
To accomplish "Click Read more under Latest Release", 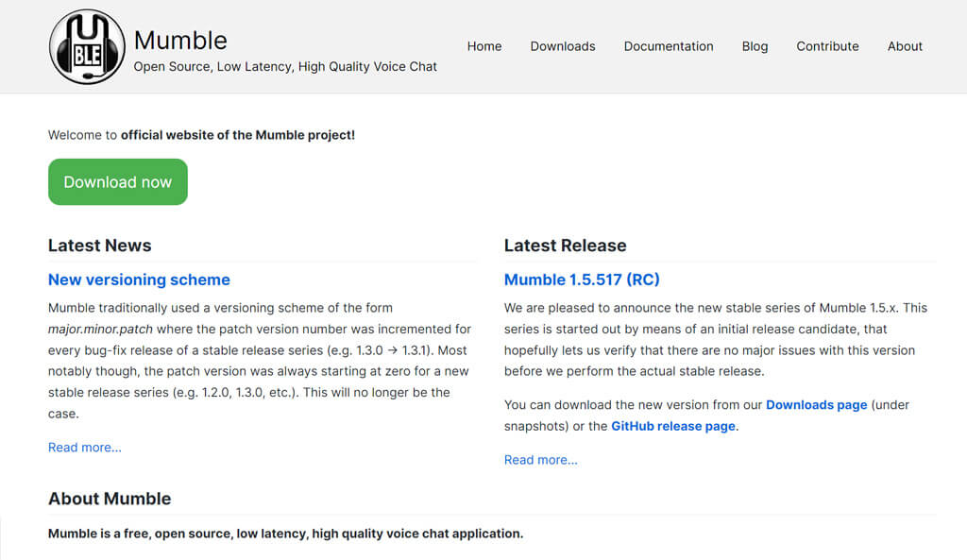I will tap(541, 460).
